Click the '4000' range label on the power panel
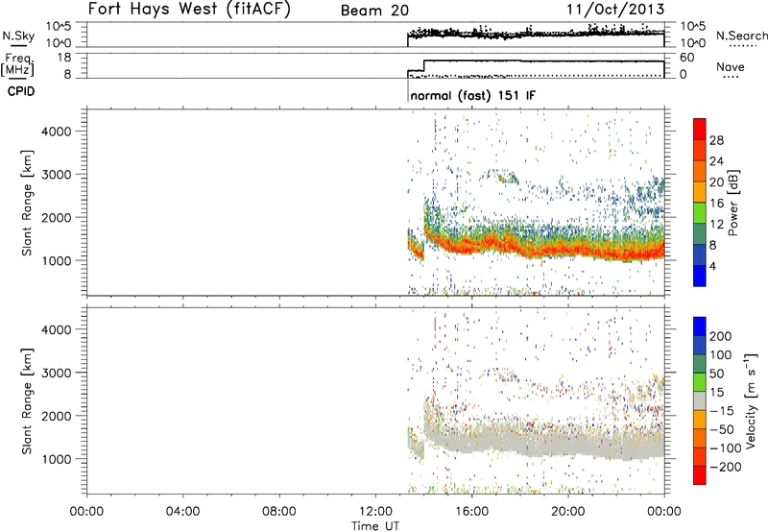This screenshot has width=768, height=532. click(x=57, y=132)
